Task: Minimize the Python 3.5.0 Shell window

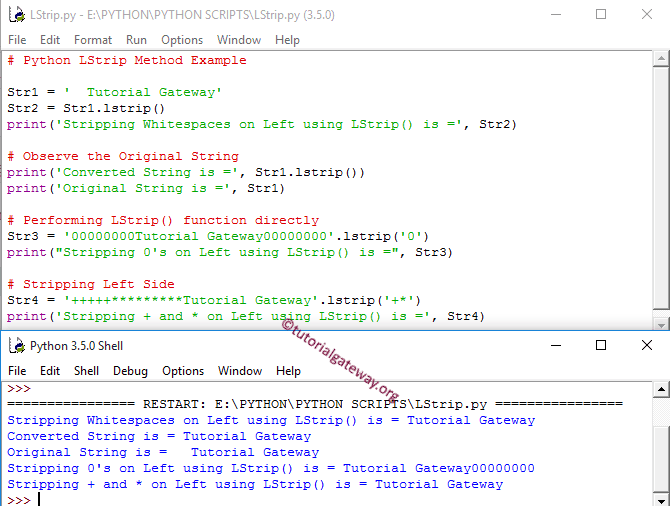Action: coord(556,345)
